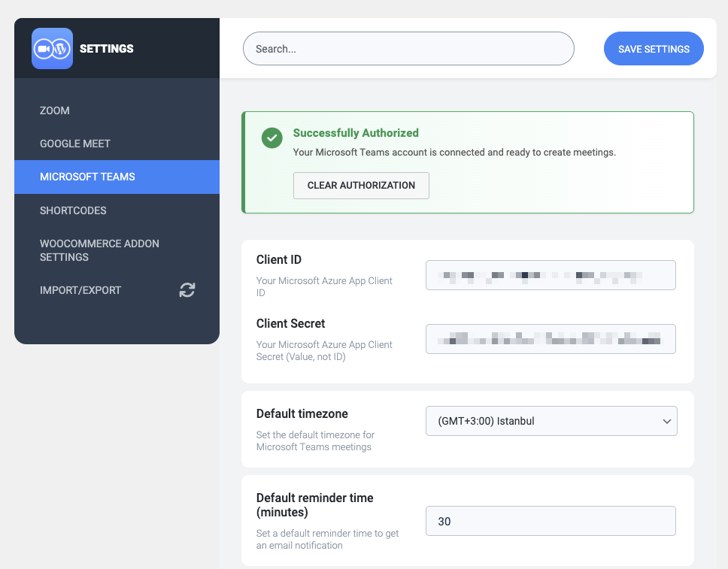Click the green checkmark success icon
The image size is (728, 569).
click(x=271, y=138)
